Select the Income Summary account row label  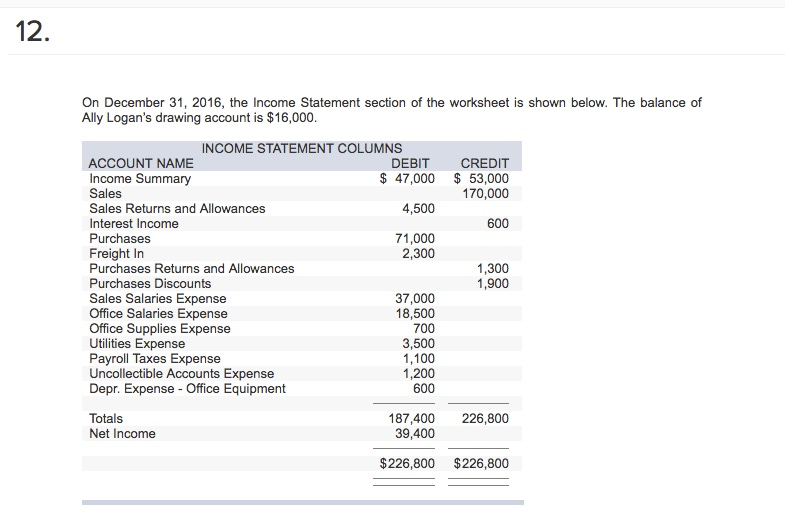pos(140,179)
